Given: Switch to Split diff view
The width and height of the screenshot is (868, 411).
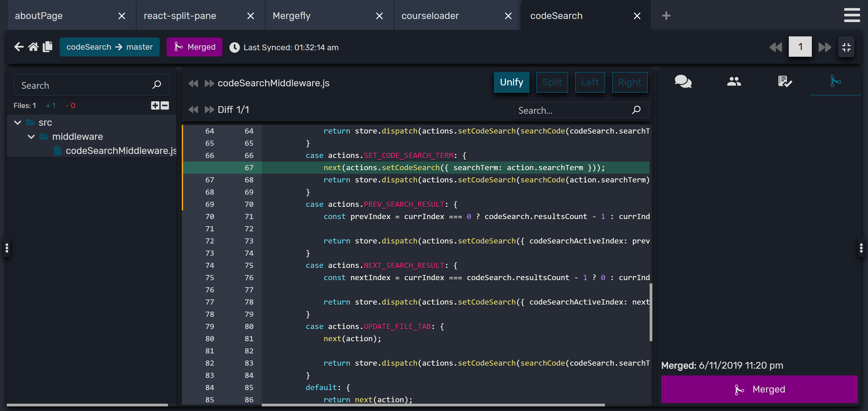Looking at the screenshot, I should [552, 82].
